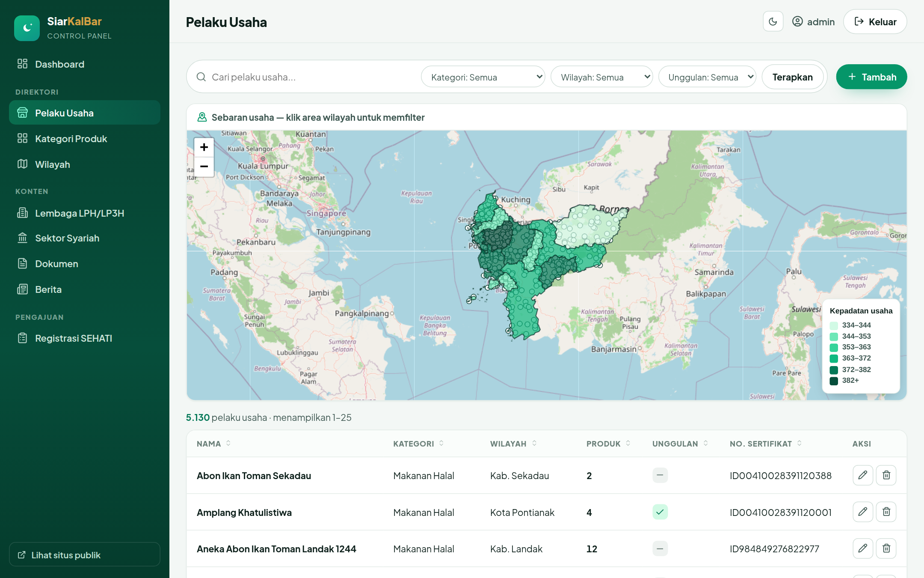
Task: Click Abon Ikan Toman Sekadau name
Action: pyautogui.click(x=254, y=476)
